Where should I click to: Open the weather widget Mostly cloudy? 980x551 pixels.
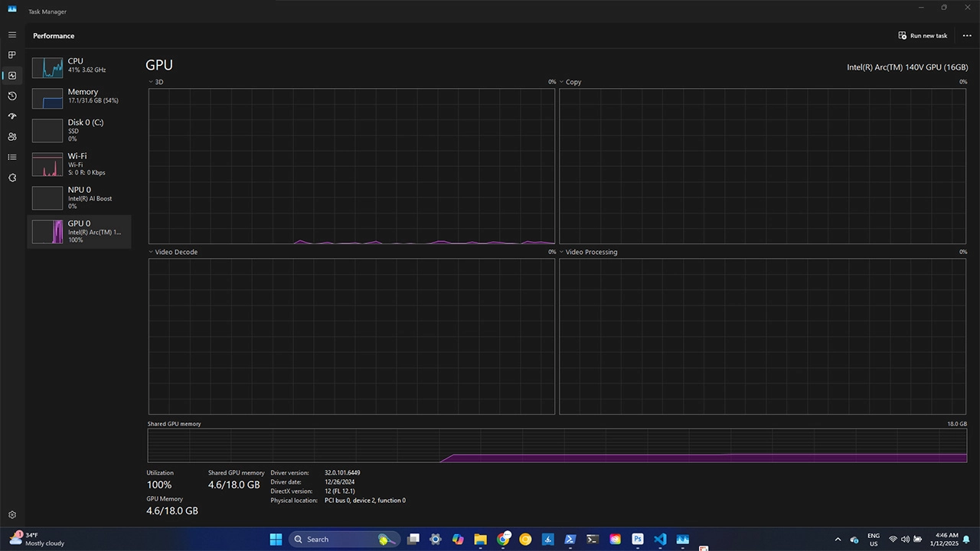tap(37, 539)
